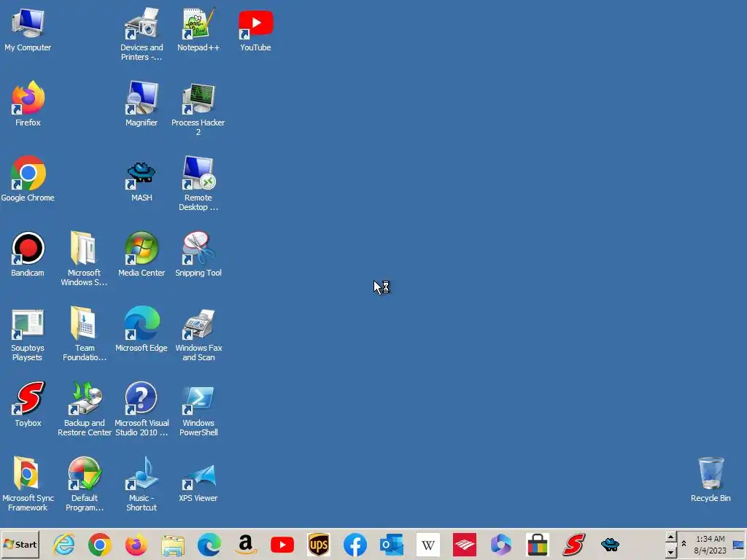Viewport: 747px width, 560px height.
Task: Open the Magnifier shortcut
Action: [x=142, y=104]
